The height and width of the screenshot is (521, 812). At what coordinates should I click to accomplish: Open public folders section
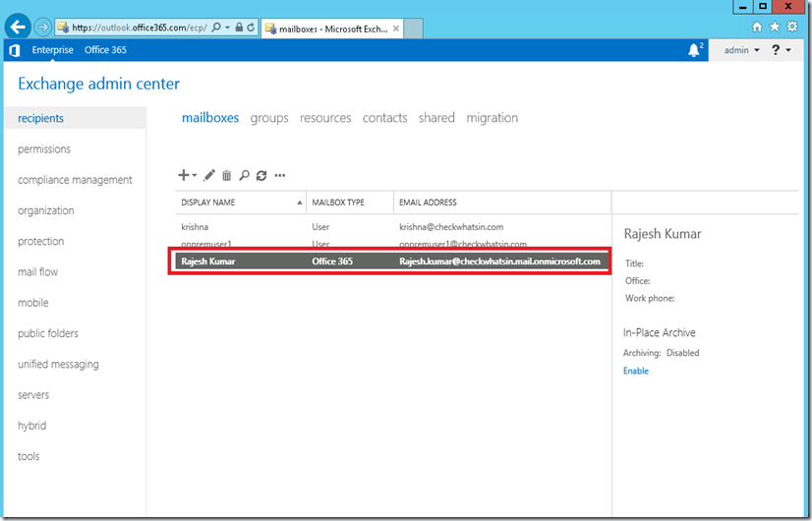47,333
